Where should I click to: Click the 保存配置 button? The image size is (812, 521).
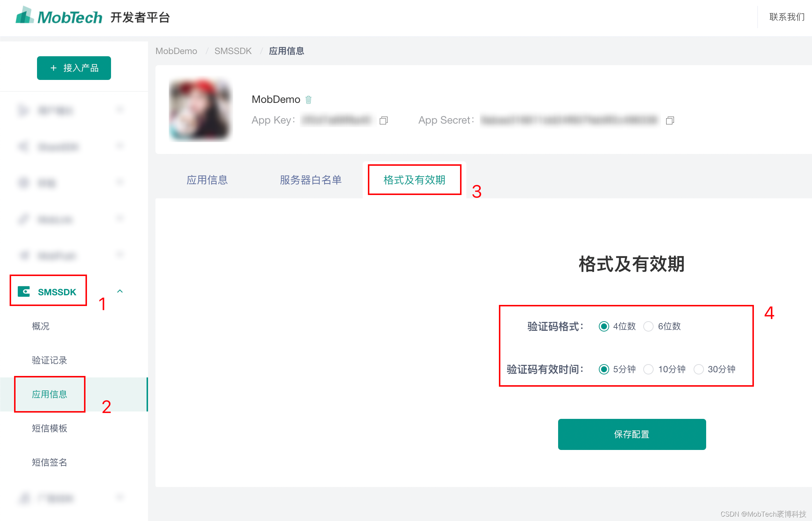(x=632, y=434)
